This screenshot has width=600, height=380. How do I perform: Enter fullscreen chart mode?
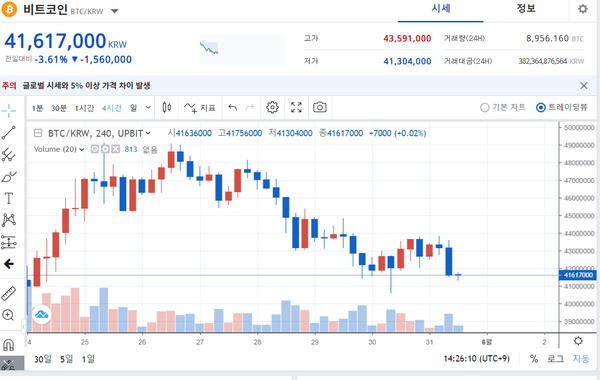[296, 108]
